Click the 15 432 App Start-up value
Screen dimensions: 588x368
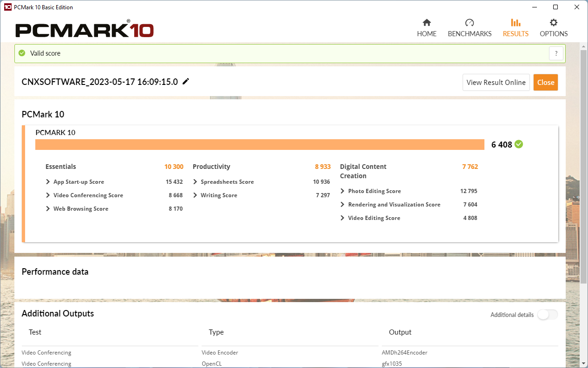click(x=174, y=182)
